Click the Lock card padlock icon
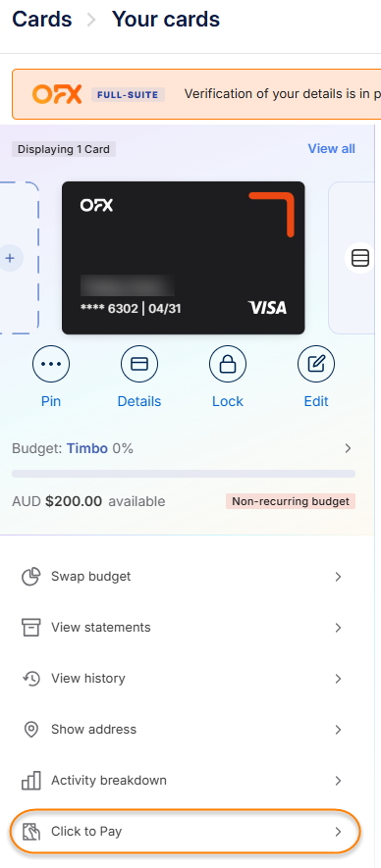381x868 pixels. (x=228, y=364)
